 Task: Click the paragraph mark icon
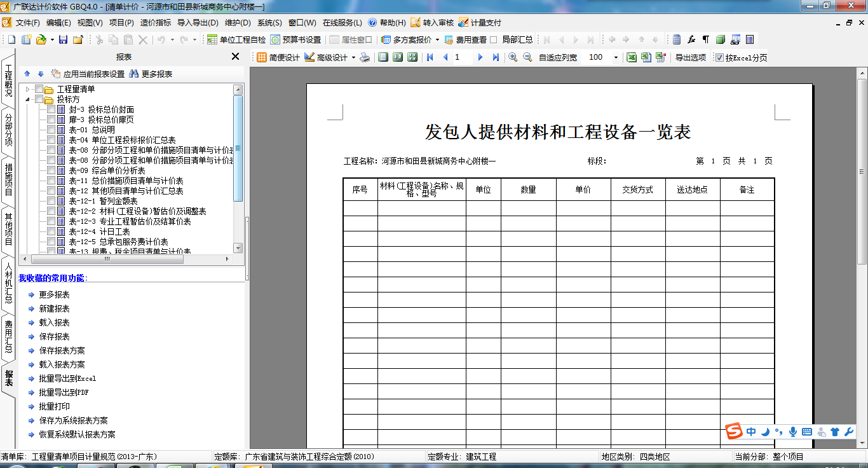[705, 39]
